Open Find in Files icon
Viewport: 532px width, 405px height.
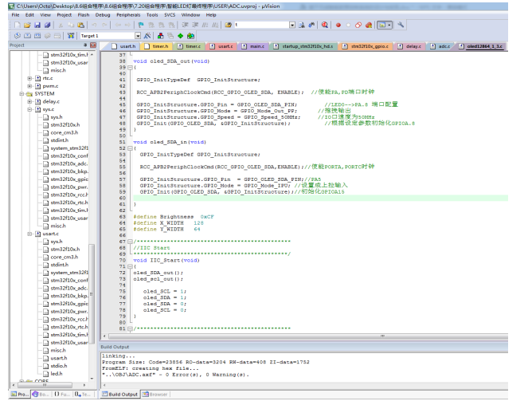(x=229, y=25)
